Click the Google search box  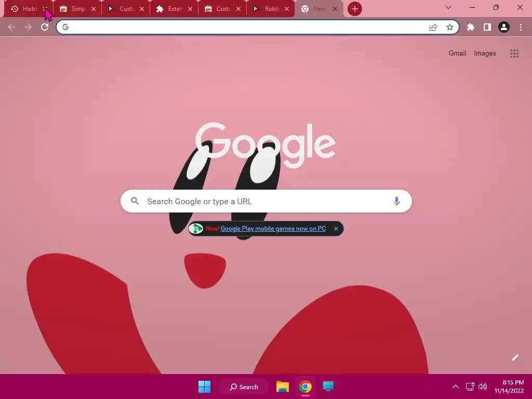(x=266, y=201)
